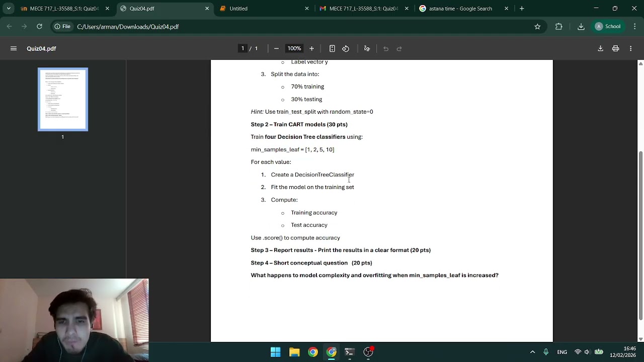The height and width of the screenshot is (362, 644).
Task: Close the Untitled tab
Action: (x=307, y=9)
